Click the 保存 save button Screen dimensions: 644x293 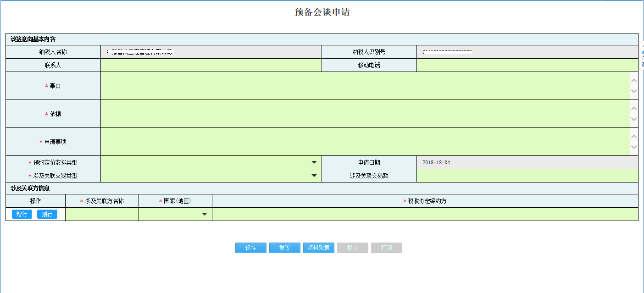[250, 248]
